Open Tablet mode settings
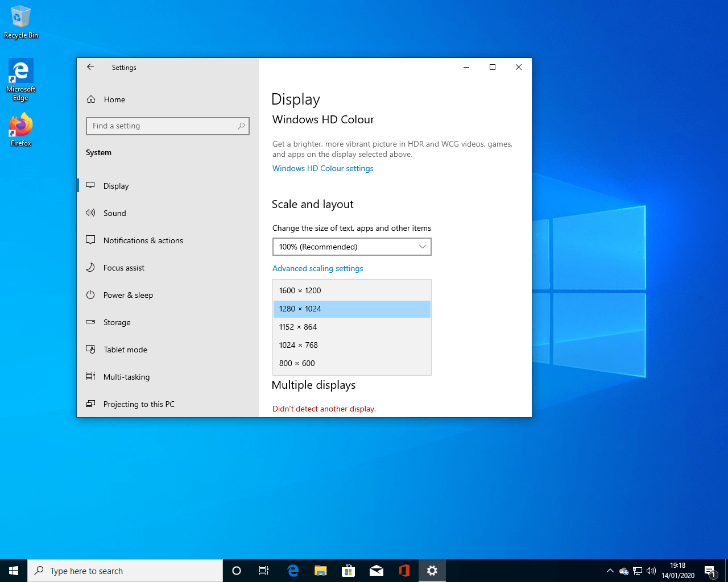 (x=125, y=350)
